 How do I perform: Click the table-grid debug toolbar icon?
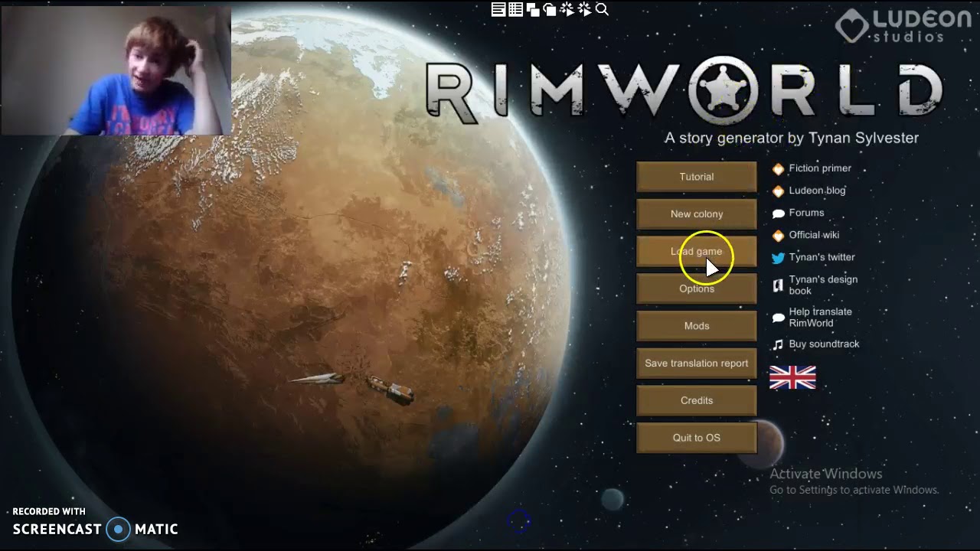pos(515,9)
